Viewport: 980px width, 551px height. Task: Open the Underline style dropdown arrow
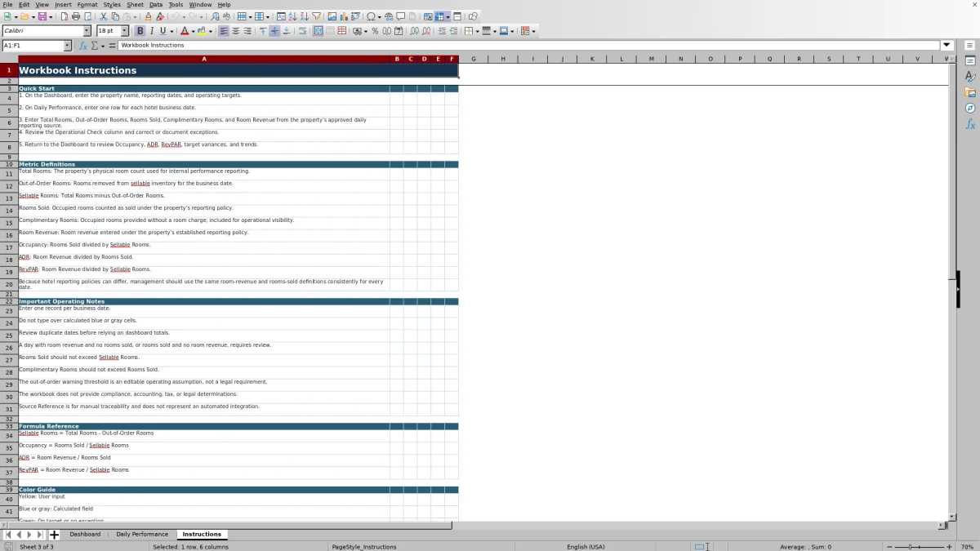(171, 31)
